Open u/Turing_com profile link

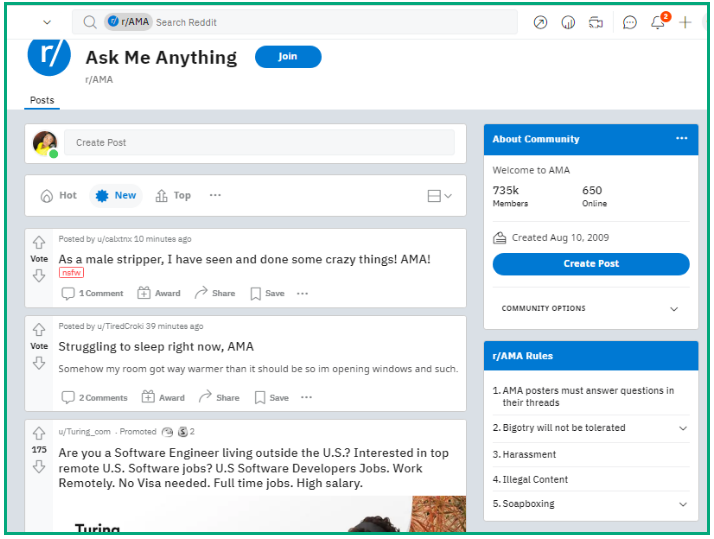click(x=84, y=432)
